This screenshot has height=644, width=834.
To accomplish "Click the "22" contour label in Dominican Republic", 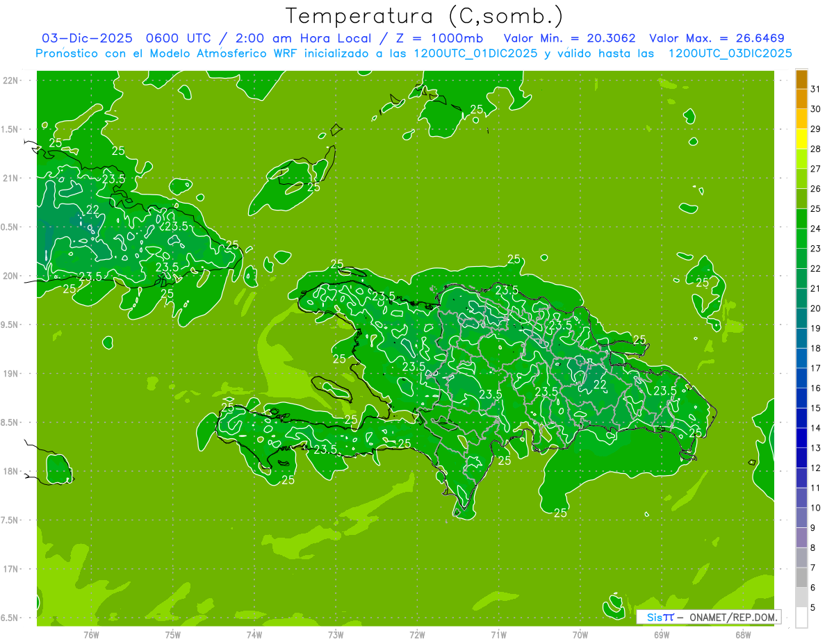I will click(600, 385).
